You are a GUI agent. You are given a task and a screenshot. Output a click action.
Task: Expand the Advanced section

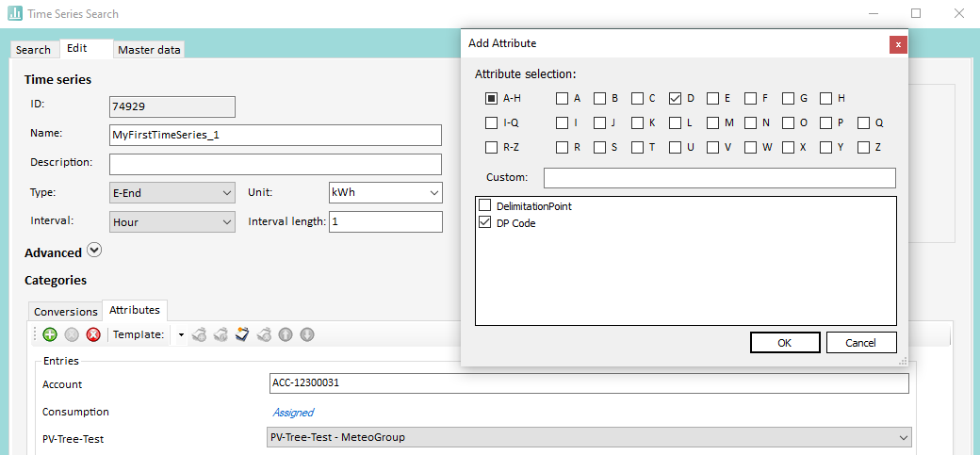(x=93, y=251)
